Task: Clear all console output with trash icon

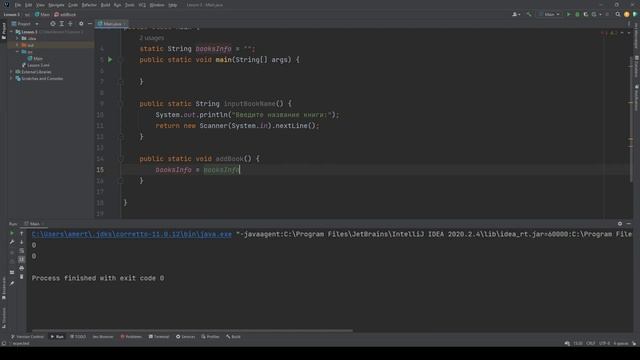Action: click(x=22, y=277)
